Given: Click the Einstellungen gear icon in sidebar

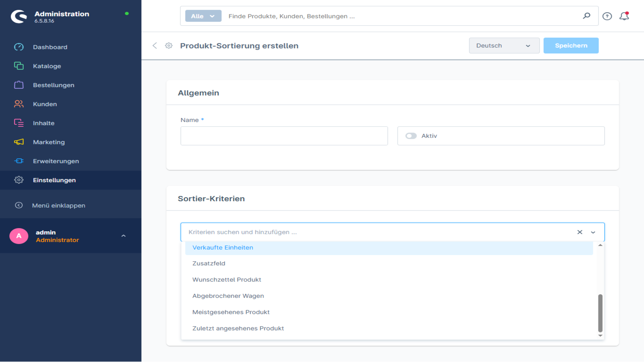Looking at the screenshot, I should click(19, 180).
